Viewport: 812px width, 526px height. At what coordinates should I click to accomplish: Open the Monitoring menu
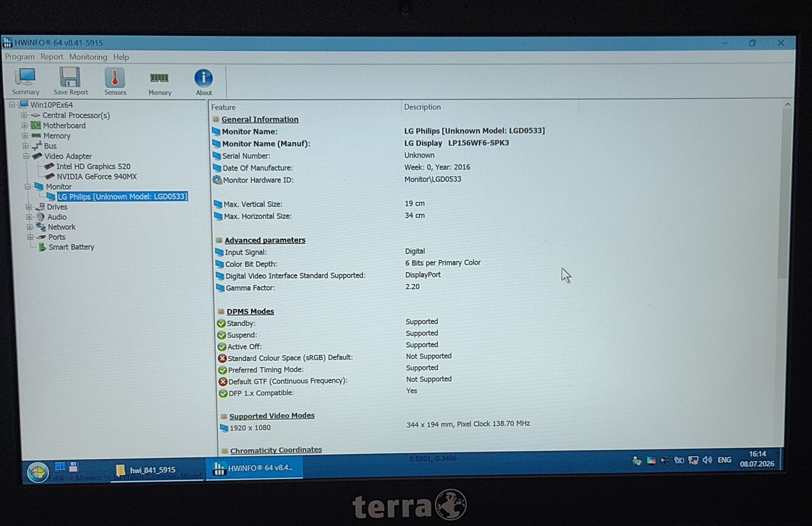click(88, 57)
